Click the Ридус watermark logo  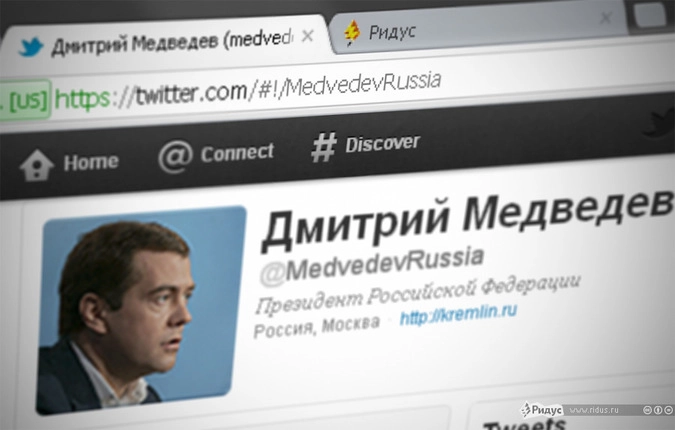pos(542,409)
